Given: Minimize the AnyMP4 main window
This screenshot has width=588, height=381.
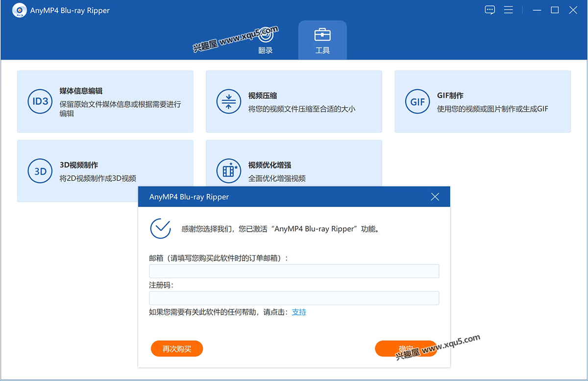Looking at the screenshot, I should 537,10.
